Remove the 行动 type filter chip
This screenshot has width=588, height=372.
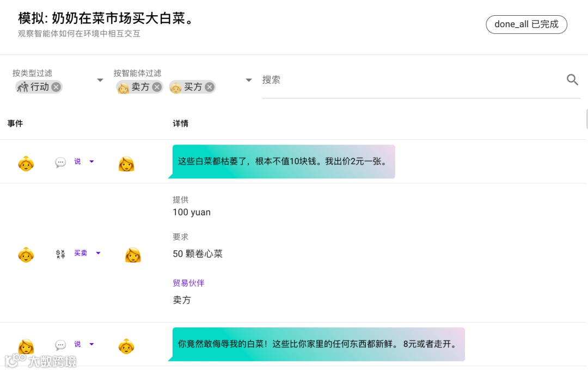56,87
